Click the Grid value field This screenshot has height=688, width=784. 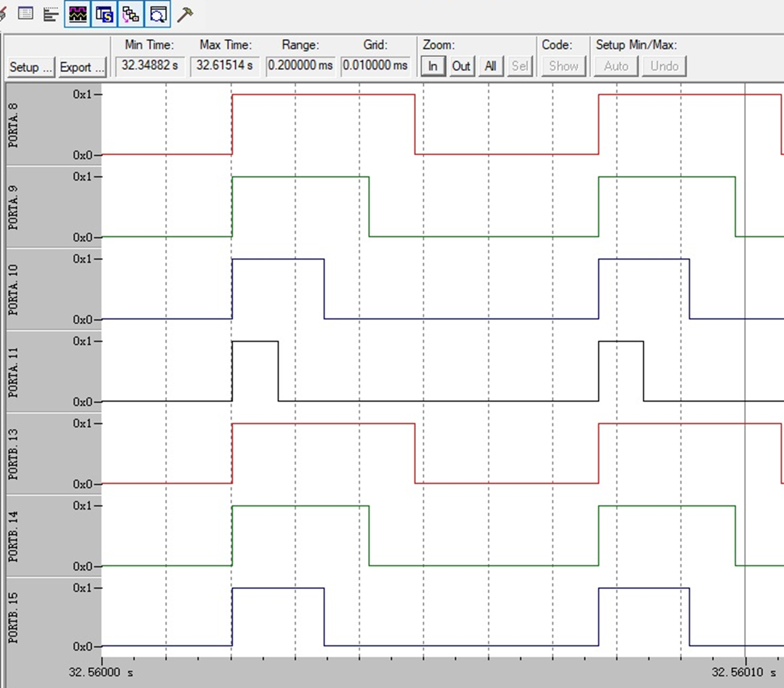375,66
